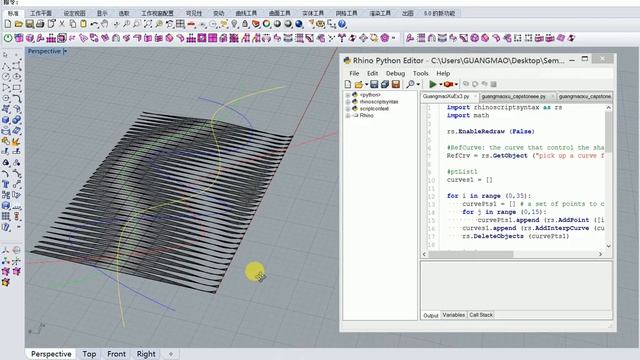Select the Text object tool in left sidebar

[x=6, y=184]
